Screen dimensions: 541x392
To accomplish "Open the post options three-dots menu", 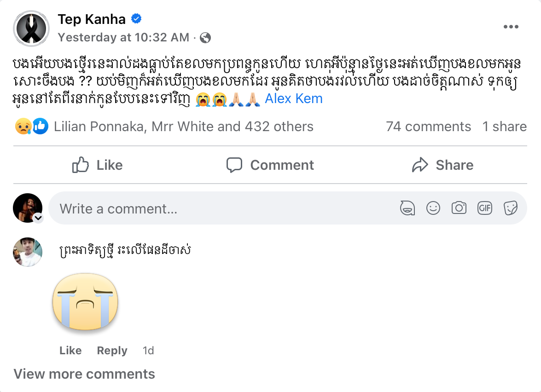I will coord(511,27).
